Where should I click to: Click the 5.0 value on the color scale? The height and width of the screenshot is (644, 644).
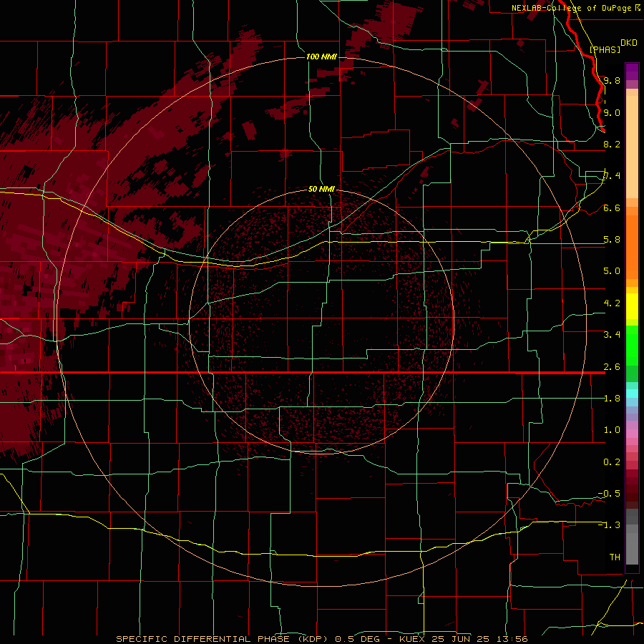(x=612, y=271)
